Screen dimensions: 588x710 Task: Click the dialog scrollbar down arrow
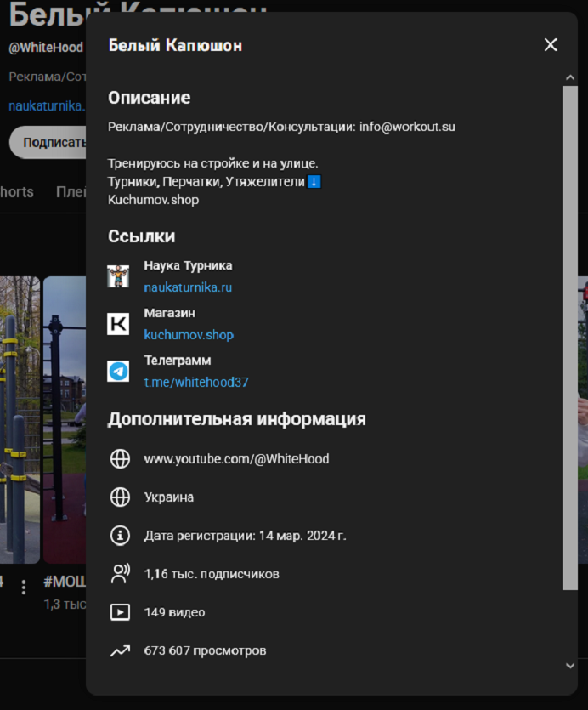pos(570,666)
